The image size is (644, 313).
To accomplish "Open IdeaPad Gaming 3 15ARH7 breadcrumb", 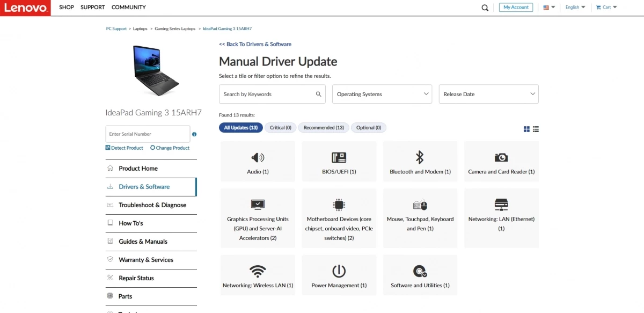I will 227,28.
